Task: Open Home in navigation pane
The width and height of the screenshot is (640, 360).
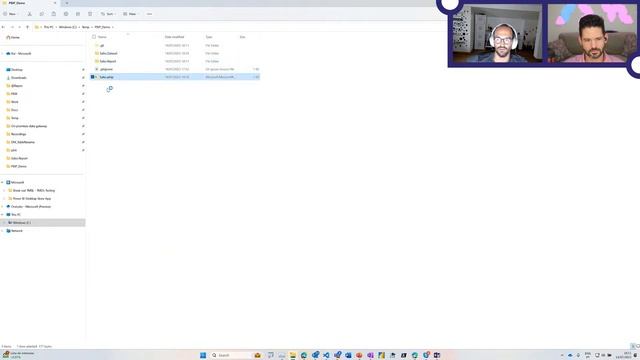Action: 13,37
